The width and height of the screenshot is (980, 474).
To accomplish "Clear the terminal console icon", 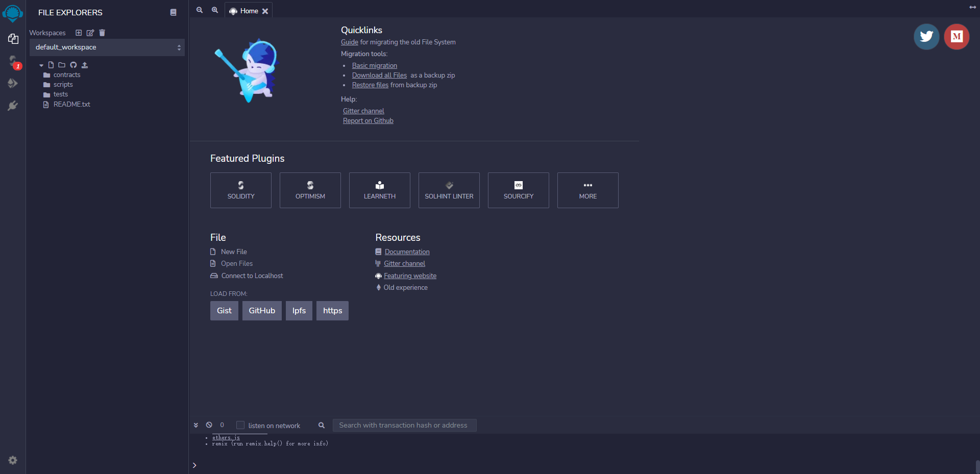I will click(x=209, y=425).
